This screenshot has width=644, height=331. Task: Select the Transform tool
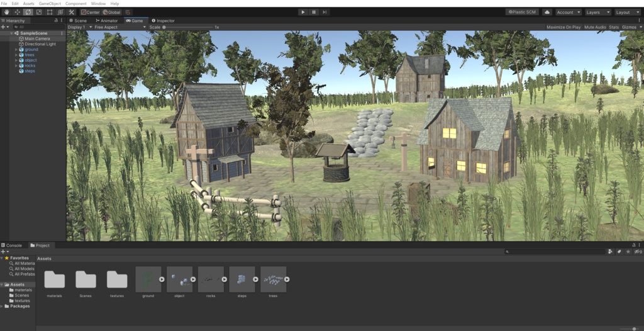point(60,13)
